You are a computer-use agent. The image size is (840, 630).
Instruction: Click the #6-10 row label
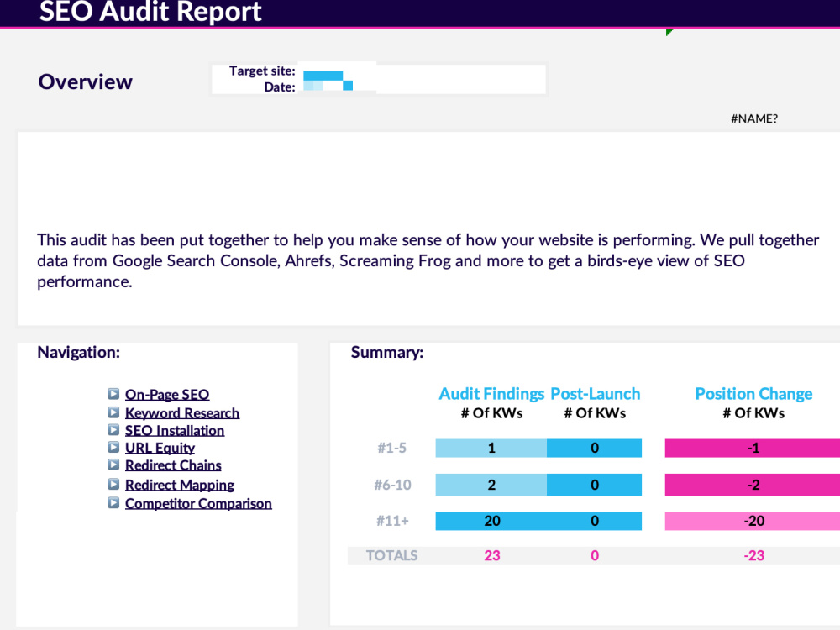[392, 485]
